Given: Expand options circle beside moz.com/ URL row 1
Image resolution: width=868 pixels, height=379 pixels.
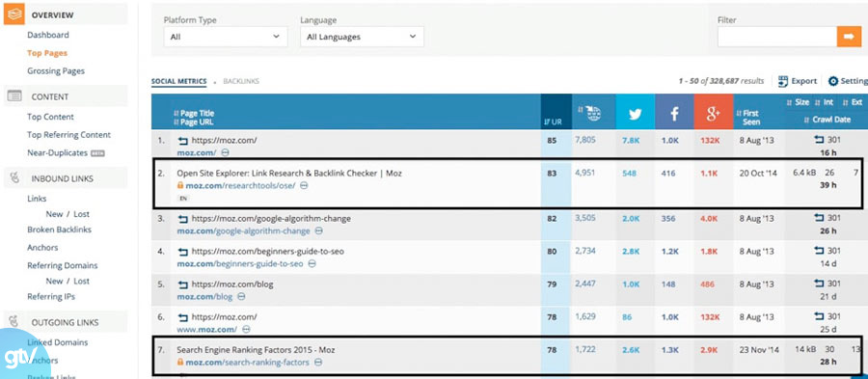Looking at the screenshot, I should click(226, 152).
